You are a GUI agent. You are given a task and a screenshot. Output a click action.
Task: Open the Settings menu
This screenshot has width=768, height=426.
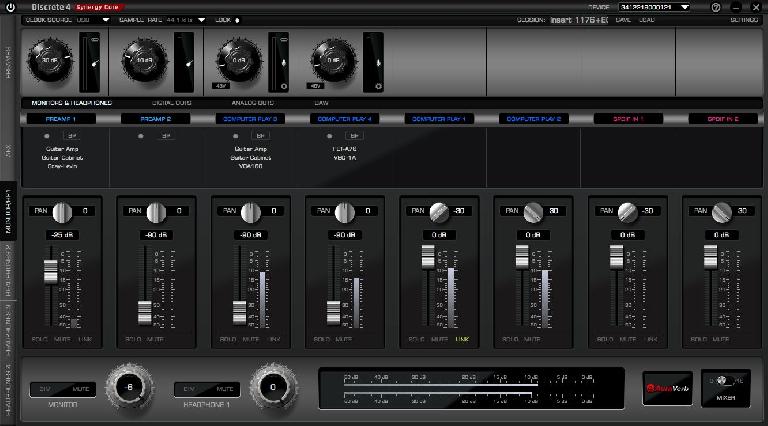tap(744, 20)
